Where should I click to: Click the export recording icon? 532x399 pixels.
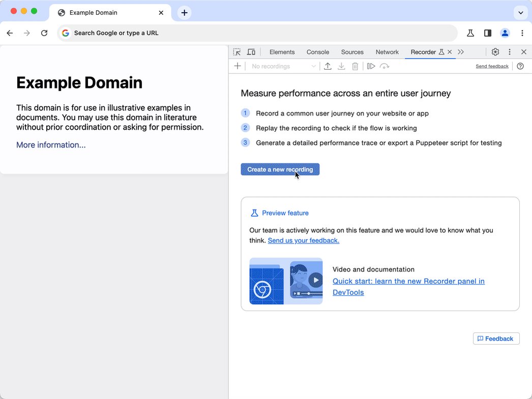tap(341, 66)
